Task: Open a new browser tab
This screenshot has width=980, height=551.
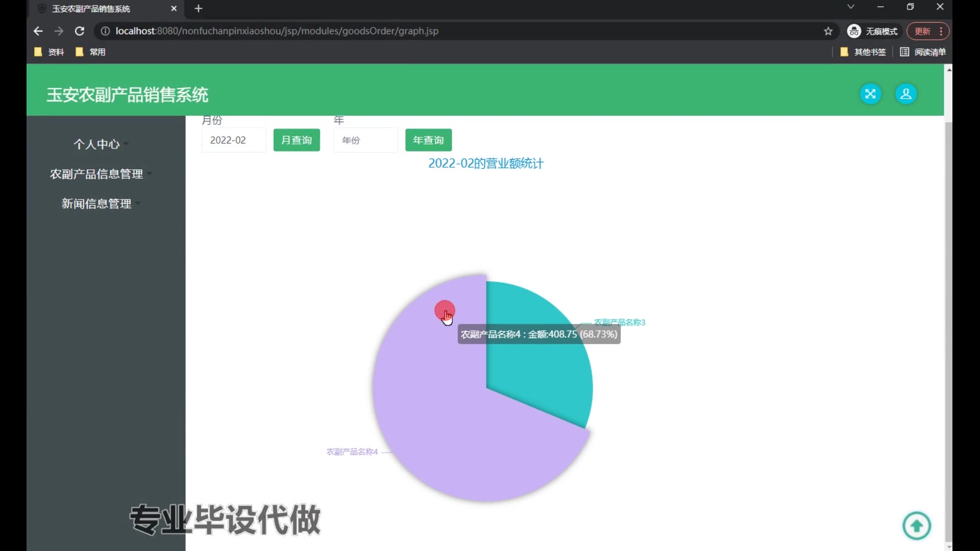Action: [199, 9]
